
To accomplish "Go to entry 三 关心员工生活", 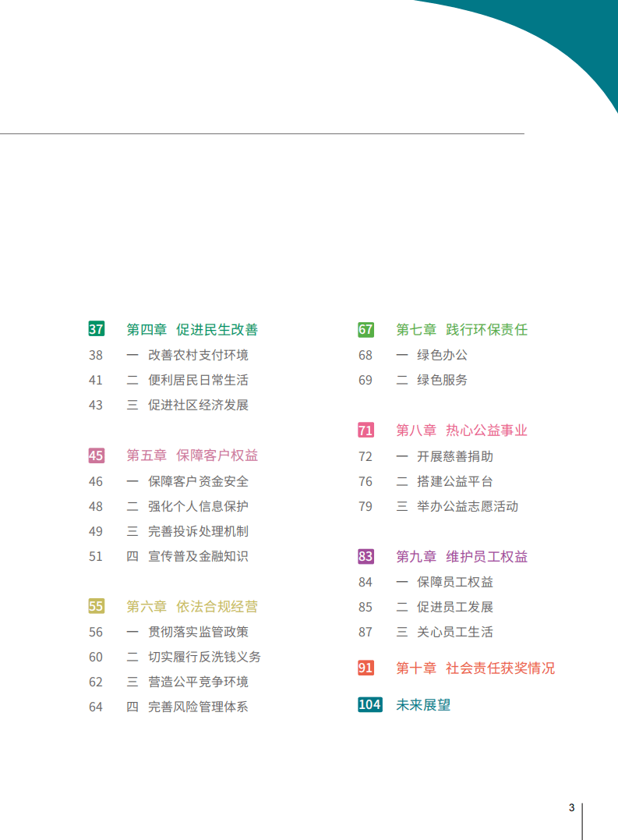I will (x=445, y=632).
